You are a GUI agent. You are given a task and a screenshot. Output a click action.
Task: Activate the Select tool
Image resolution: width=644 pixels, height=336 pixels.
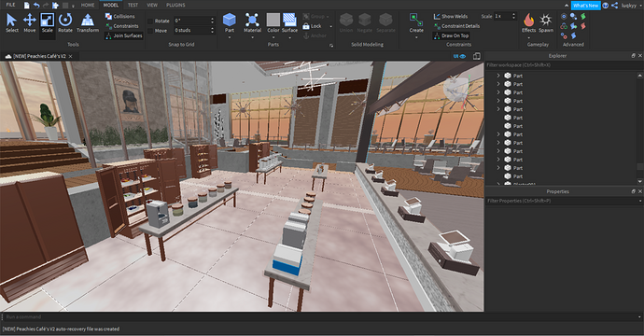pos(12,23)
